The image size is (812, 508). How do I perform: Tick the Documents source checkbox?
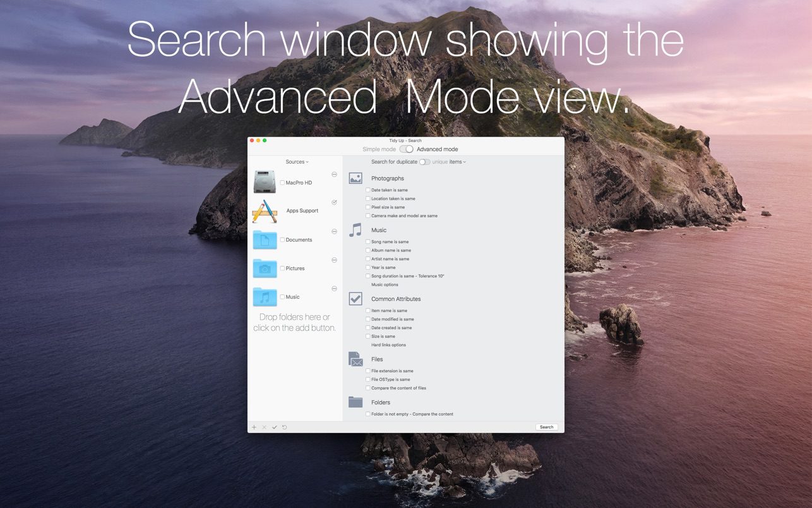[282, 240]
